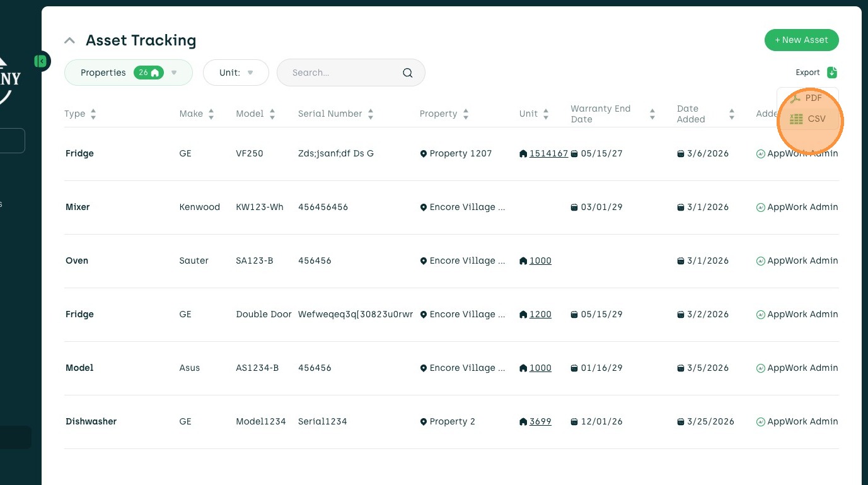
Task: Click the search magnifier icon
Action: click(x=408, y=73)
